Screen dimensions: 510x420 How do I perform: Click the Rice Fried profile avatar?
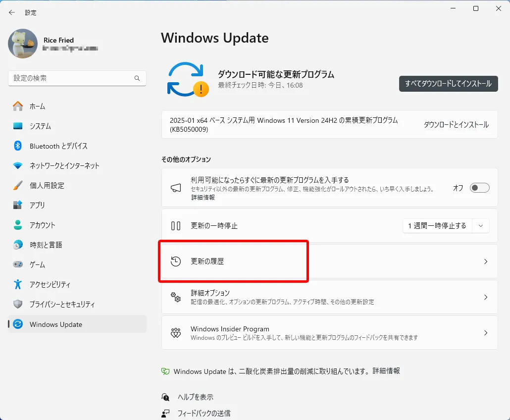(23, 44)
